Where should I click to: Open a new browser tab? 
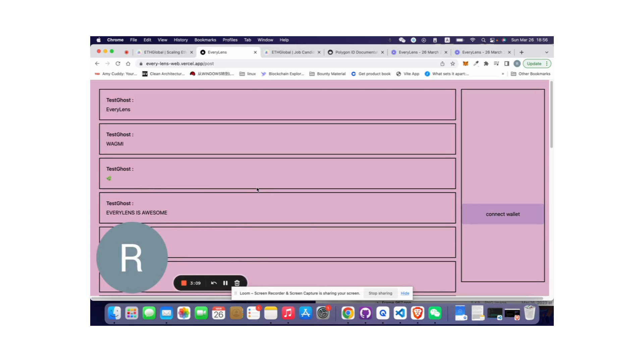click(522, 52)
